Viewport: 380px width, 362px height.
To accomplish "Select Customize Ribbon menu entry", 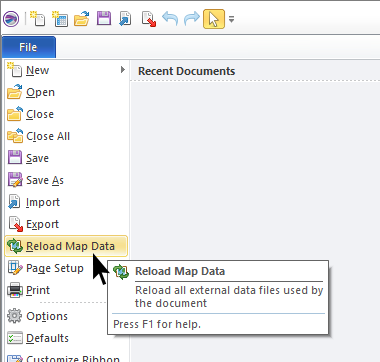I will (66, 358).
